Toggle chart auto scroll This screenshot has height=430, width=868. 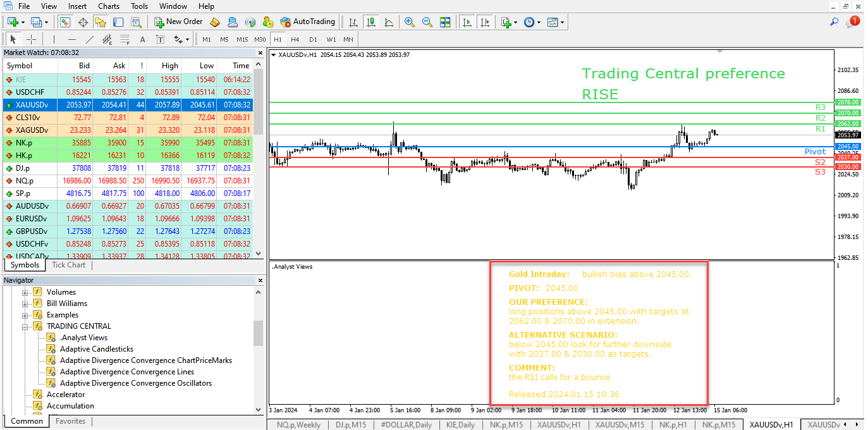467,22
